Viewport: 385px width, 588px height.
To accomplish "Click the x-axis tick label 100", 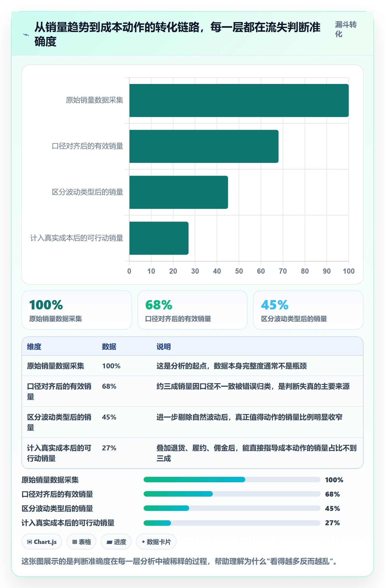I will (348, 271).
